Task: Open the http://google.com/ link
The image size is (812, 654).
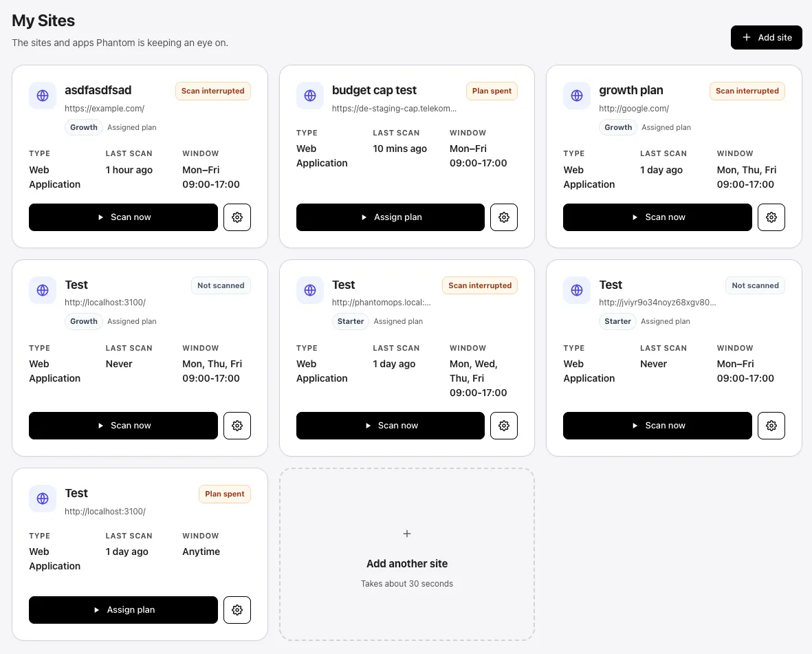Action: [634, 108]
